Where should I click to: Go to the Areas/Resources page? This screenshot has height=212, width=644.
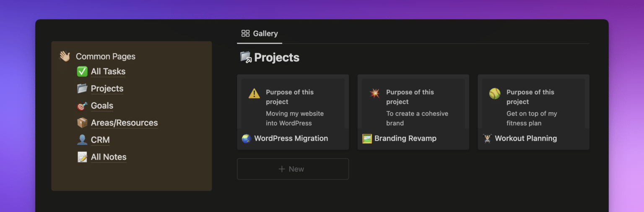(x=124, y=123)
